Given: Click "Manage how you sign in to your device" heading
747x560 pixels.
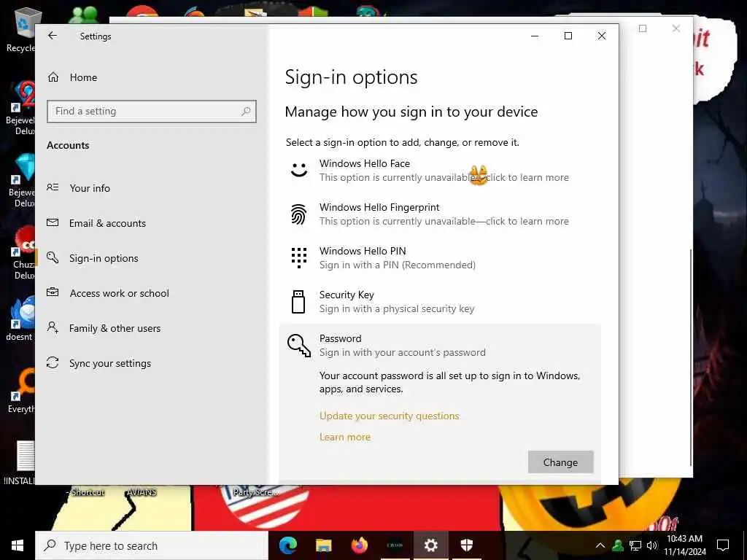Looking at the screenshot, I should [x=411, y=112].
